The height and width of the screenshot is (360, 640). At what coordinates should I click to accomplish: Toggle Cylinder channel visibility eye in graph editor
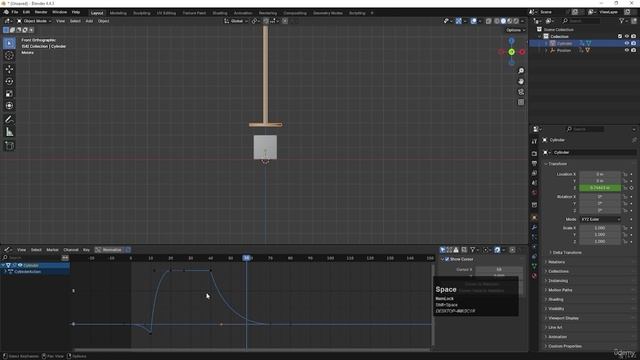coord(20,265)
